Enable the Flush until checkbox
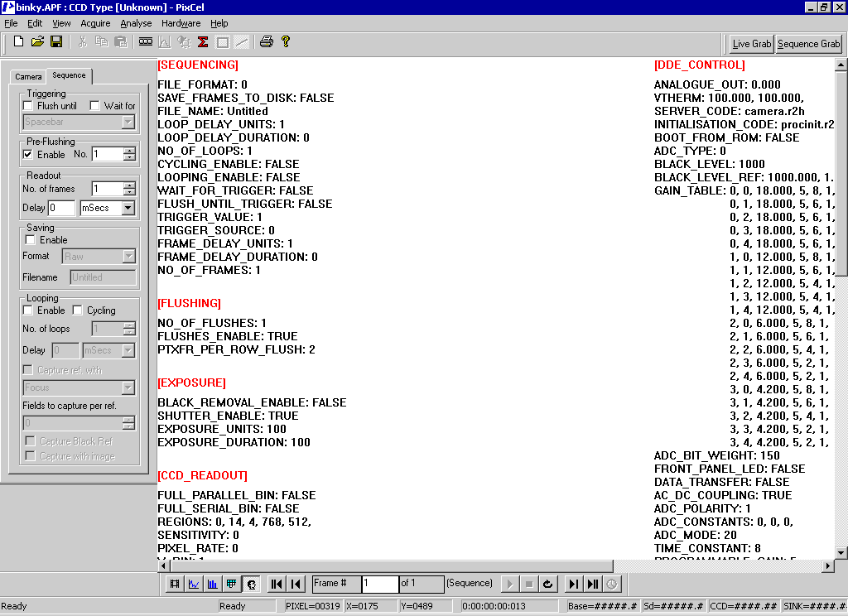Screen dimensions: 848x616 [x=28, y=106]
